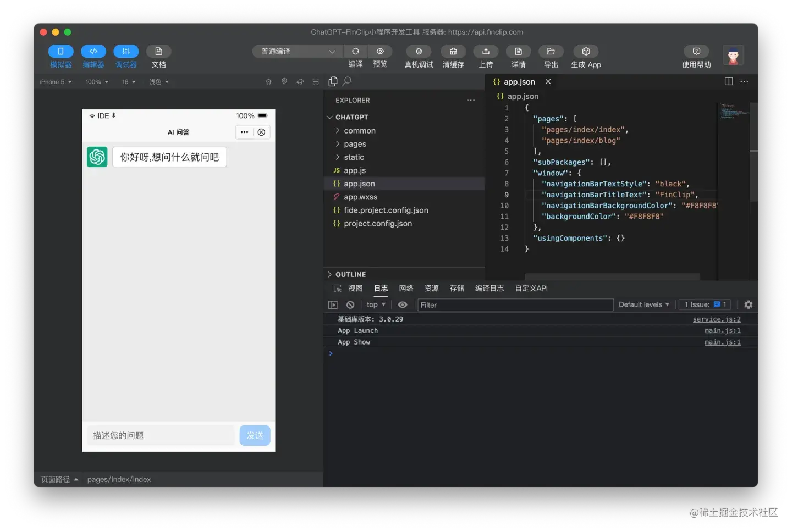Click the clear console icon

click(x=350, y=304)
